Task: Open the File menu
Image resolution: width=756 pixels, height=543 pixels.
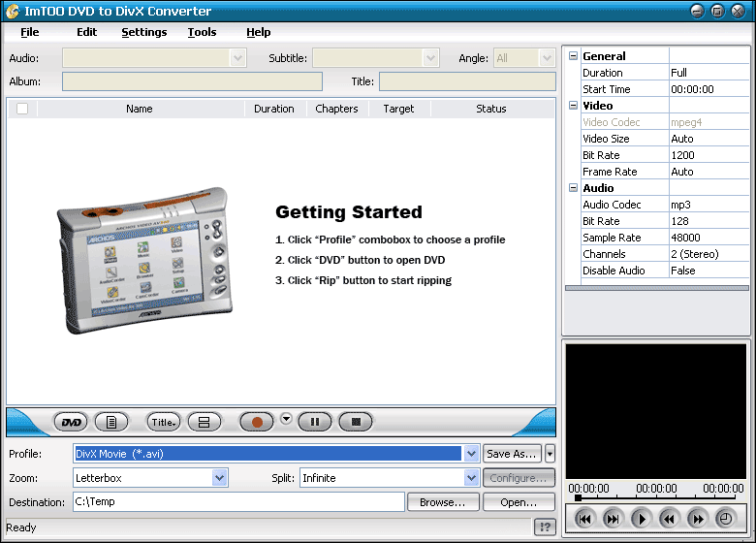Action: (x=30, y=32)
